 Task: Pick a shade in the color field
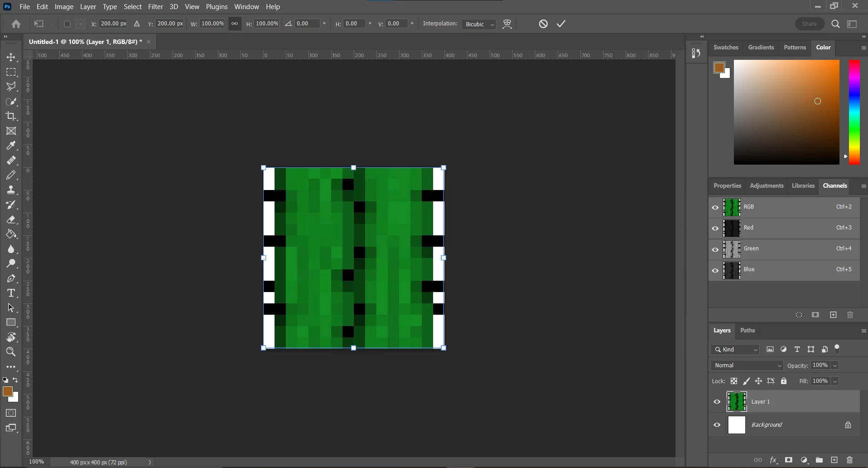click(786, 112)
